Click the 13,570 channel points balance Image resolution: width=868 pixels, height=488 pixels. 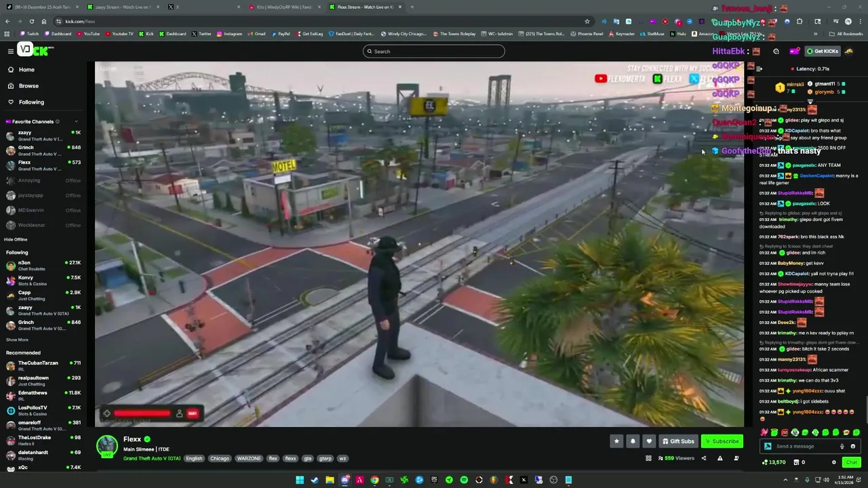(774, 462)
